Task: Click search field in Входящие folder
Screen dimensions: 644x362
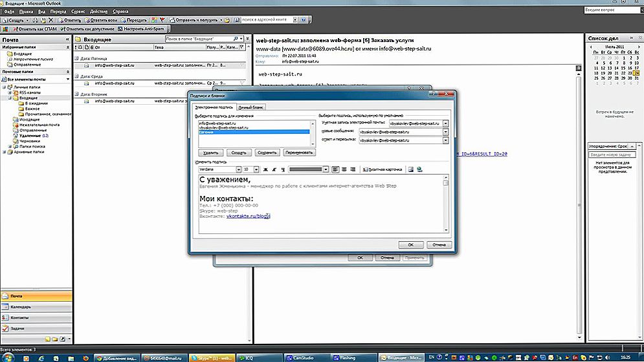Action: [199, 39]
